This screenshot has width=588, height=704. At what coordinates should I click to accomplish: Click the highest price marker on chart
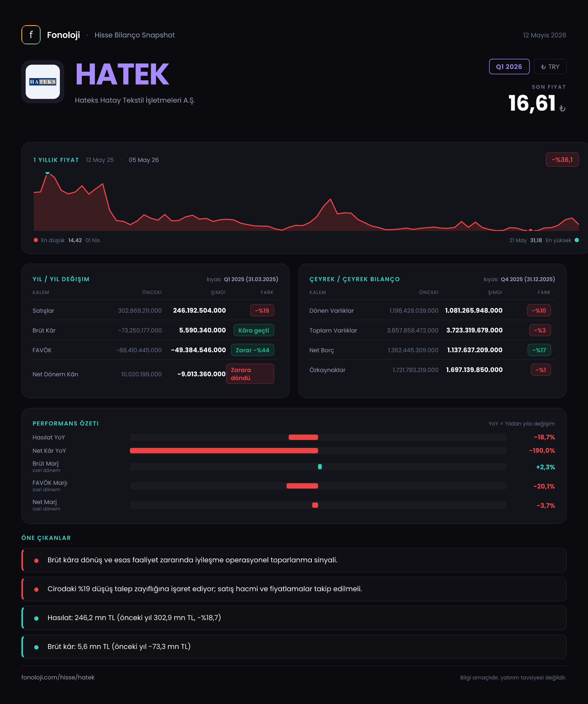click(x=48, y=173)
